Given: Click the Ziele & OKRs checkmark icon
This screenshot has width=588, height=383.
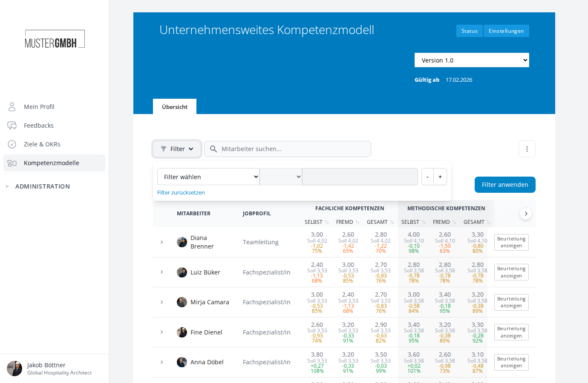Looking at the screenshot, I should 12,144.
